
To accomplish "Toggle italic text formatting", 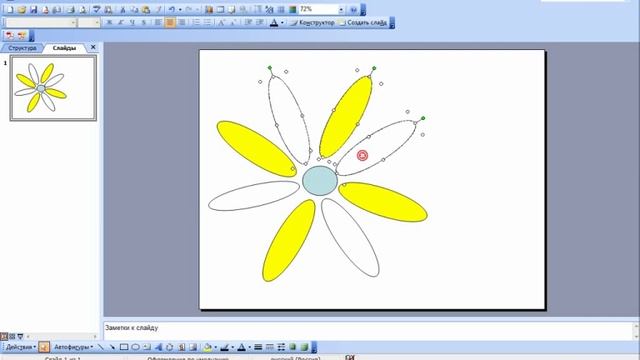I will point(120,23).
